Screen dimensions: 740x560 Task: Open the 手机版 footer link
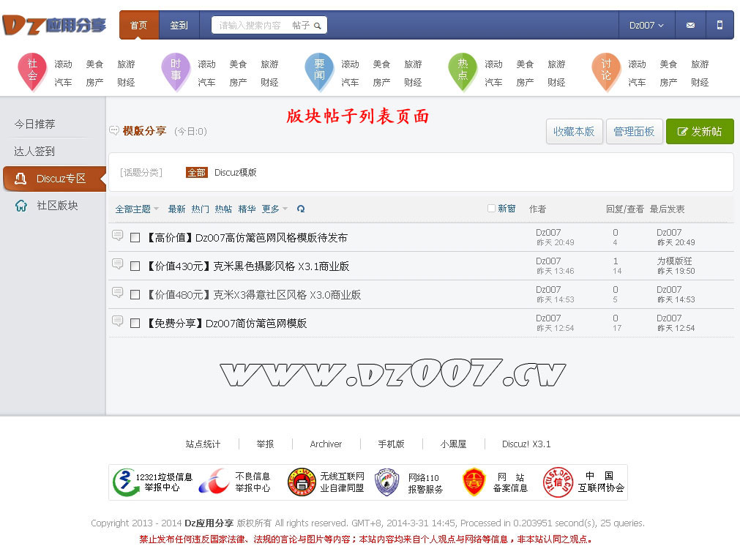[x=392, y=444]
